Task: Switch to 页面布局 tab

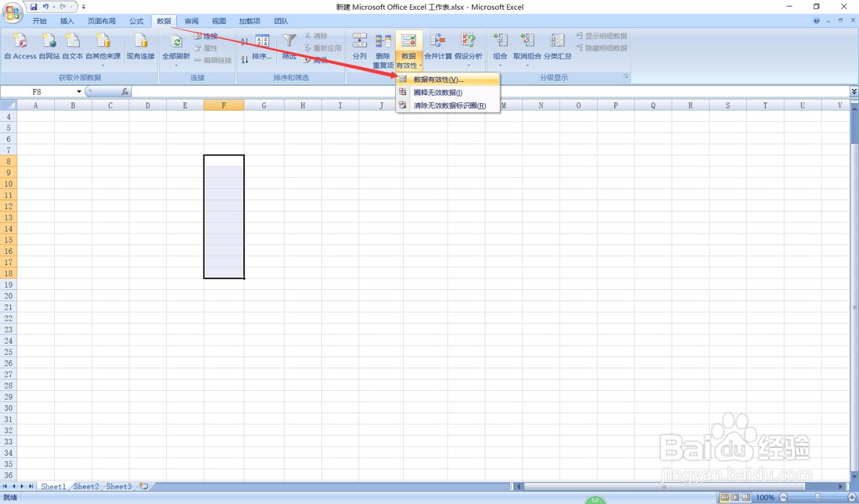Action: pos(101,21)
